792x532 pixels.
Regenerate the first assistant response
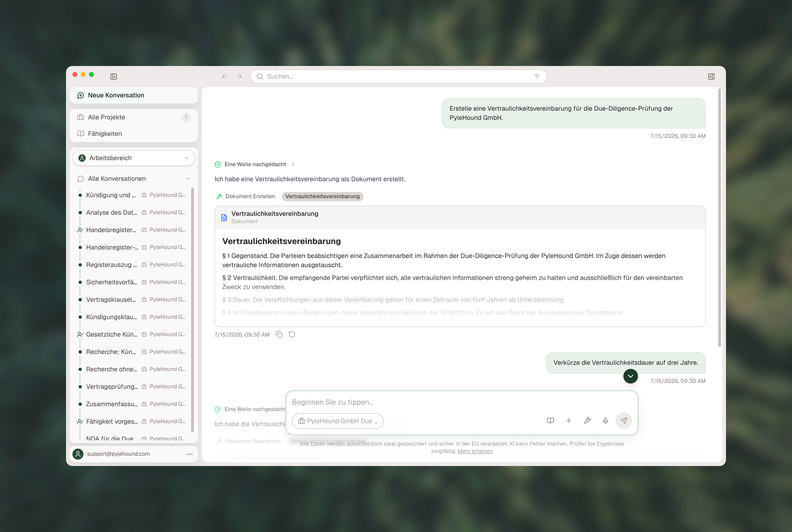292,334
